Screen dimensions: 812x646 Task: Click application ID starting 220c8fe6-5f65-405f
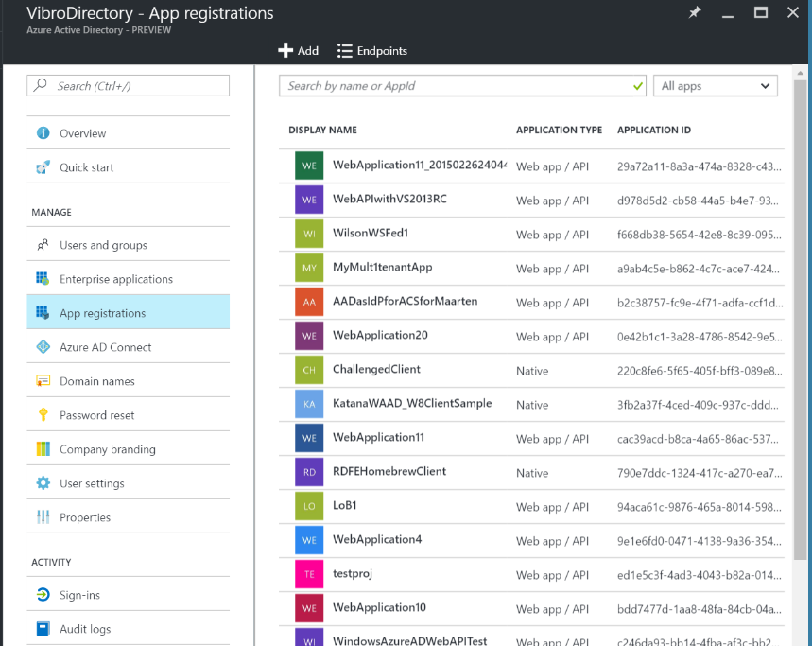click(700, 371)
